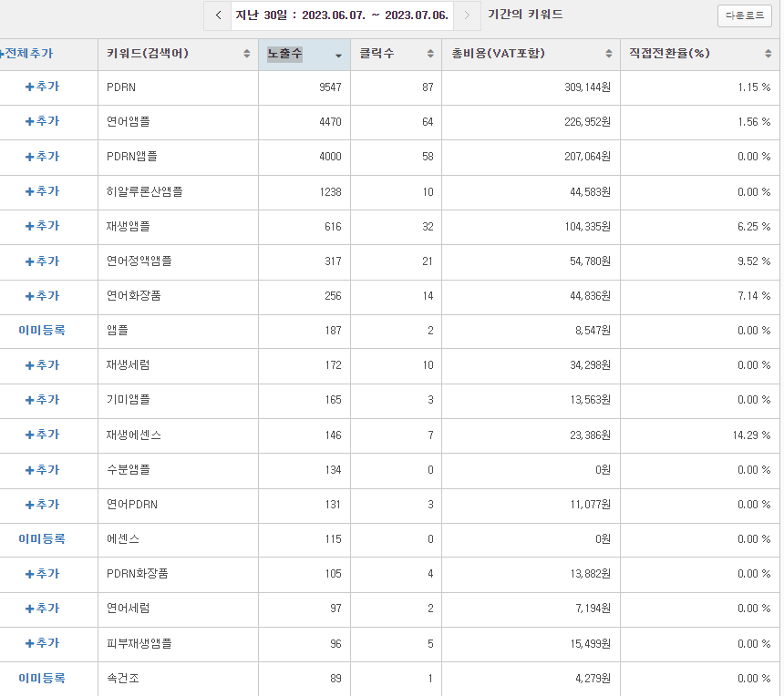Click the 기간의 키워드 label
The width and height of the screenshot is (784, 696).
[525, 15]
